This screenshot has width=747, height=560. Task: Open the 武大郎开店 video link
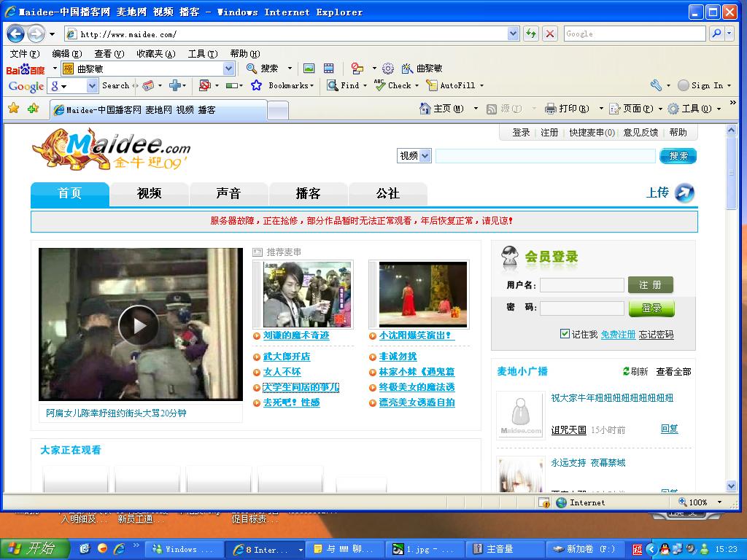click(x=286, y=357)
